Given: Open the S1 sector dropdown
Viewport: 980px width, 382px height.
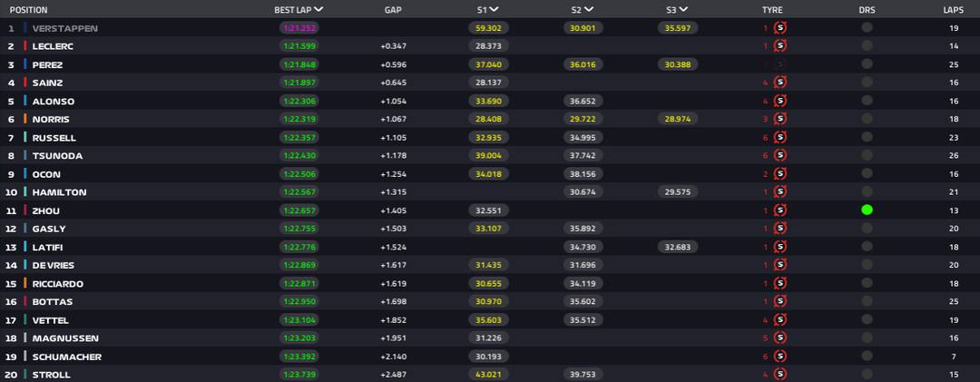Looking at the screenshot, I should coord(495,9).
